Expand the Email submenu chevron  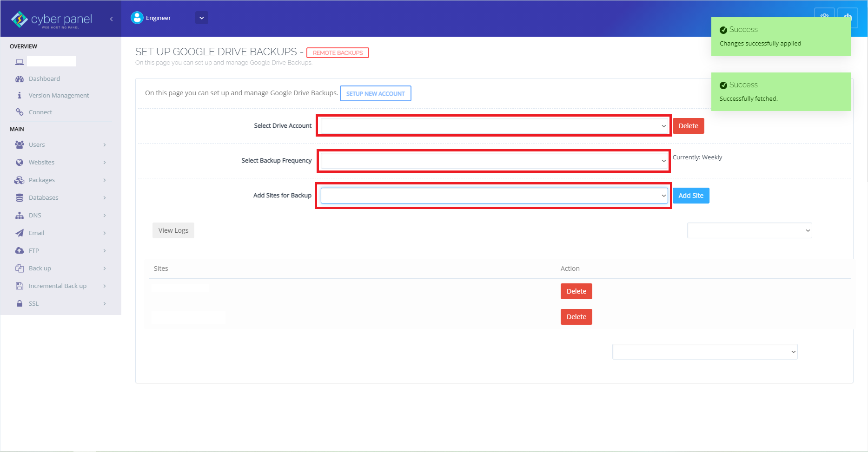105,233
